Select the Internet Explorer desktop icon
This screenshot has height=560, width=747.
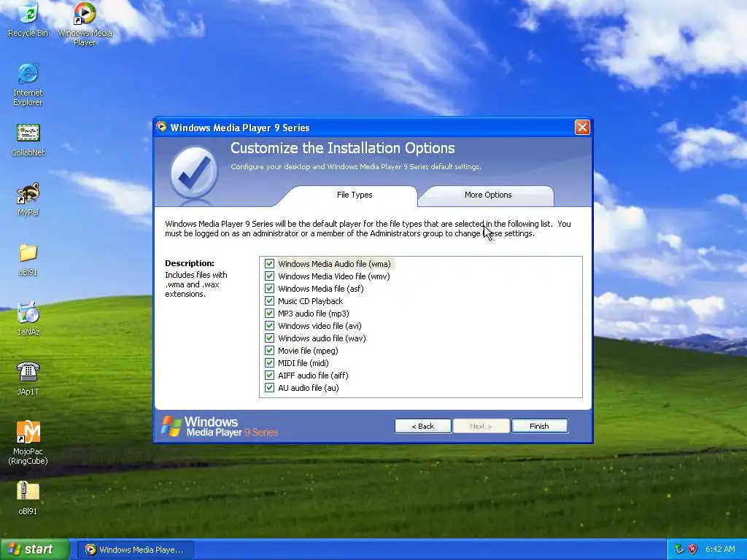coord(28,85)
